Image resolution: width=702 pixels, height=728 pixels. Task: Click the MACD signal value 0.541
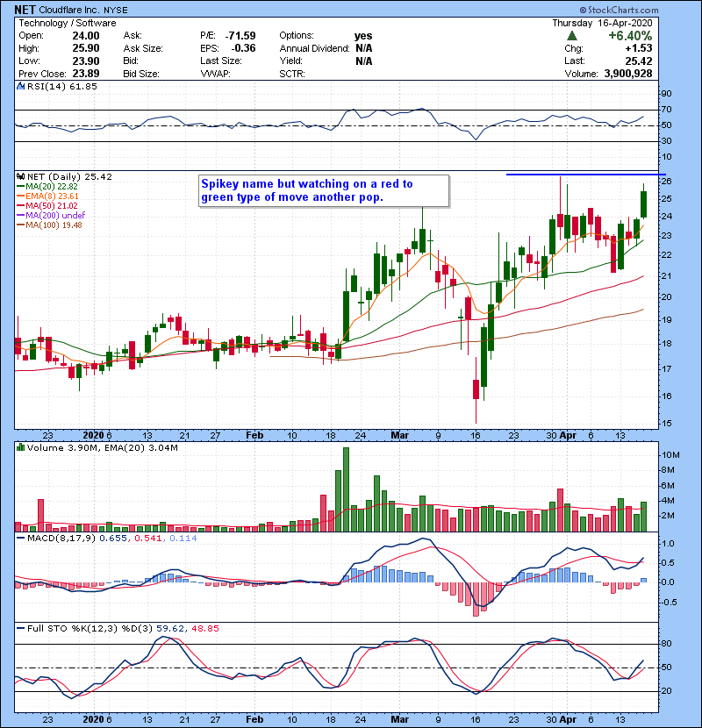[x=147, y=539]
